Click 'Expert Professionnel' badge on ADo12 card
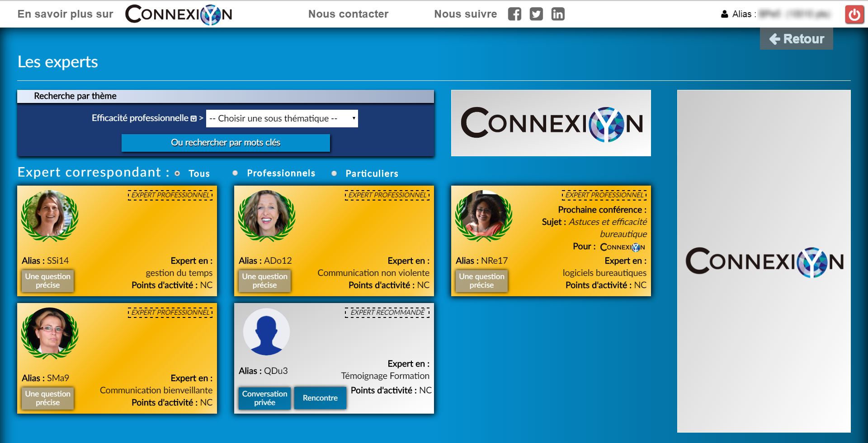Screen dimensions: 868x443 (387, 195)
